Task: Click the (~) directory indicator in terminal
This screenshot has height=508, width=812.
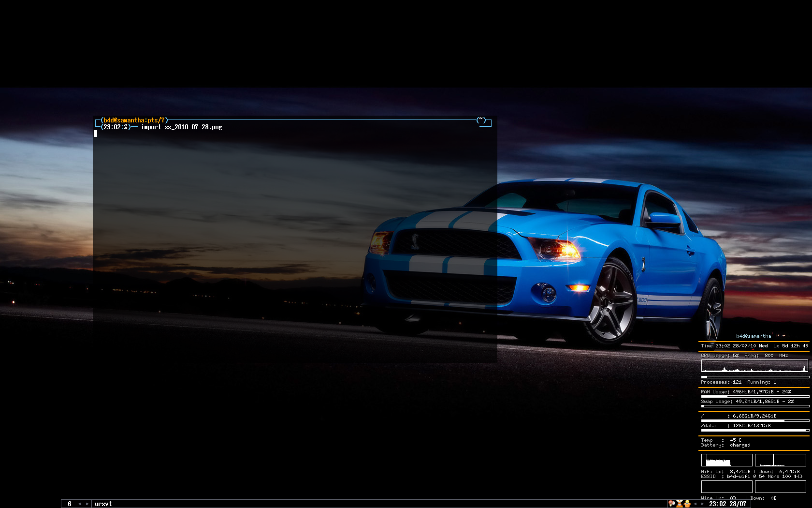Action: coord(481,120)
